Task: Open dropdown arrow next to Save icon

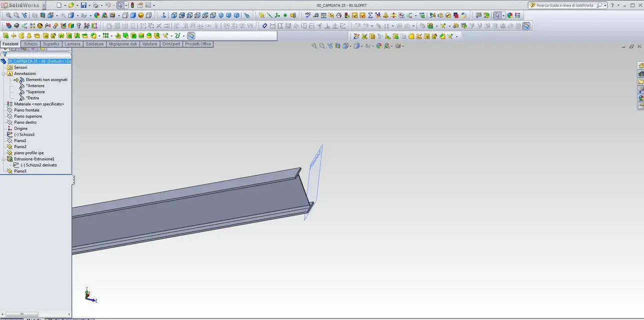Action: 89,5
